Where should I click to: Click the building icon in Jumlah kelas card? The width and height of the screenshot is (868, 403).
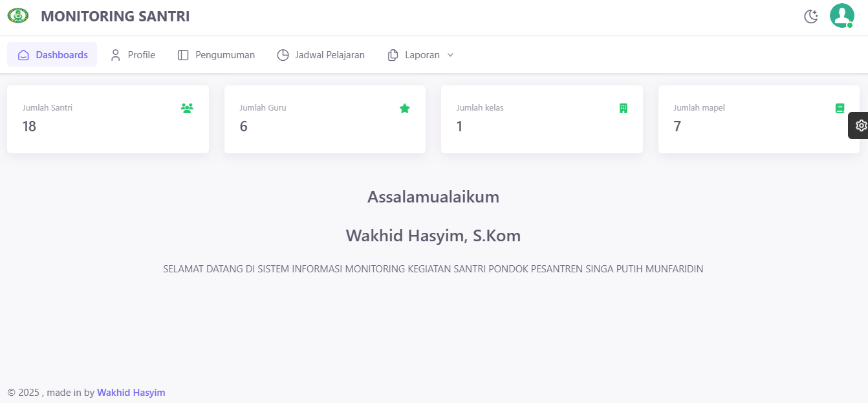[623, 109]
